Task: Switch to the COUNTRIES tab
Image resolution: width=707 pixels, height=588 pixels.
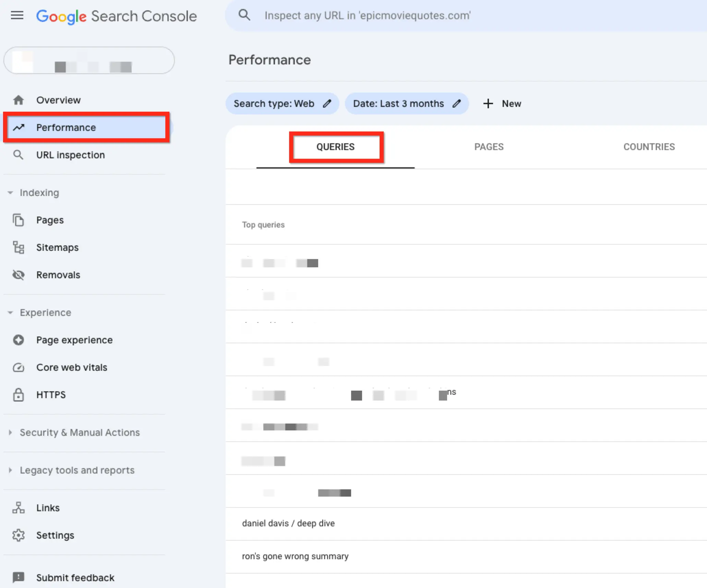Action: click(649, 147)
